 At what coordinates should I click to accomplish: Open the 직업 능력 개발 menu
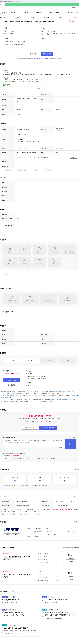pyautogui.click(x=54, y=13)
